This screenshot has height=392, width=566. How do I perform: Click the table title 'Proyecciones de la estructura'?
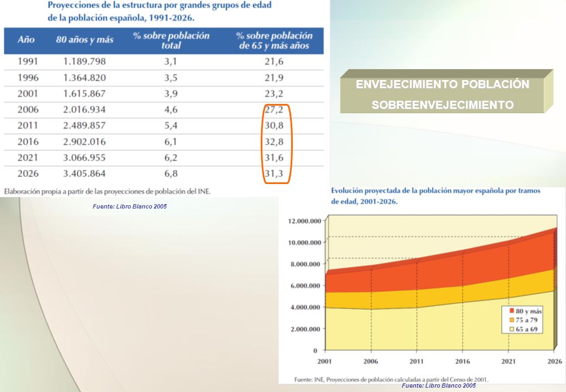pyautogui.click(x=159, y=11)
